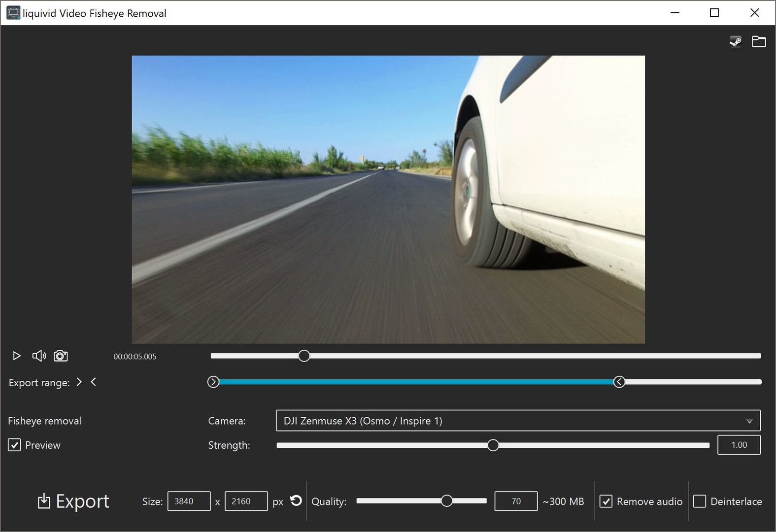Maximize the liquivid window
Image resolution: width=776 pixels, height=532 pixels.
click(714, 13)
